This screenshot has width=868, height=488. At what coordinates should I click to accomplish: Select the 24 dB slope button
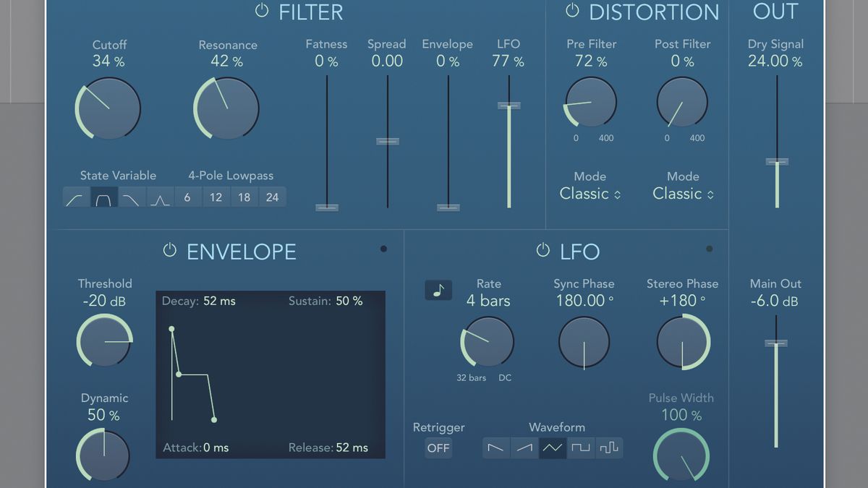coord(272,197)
